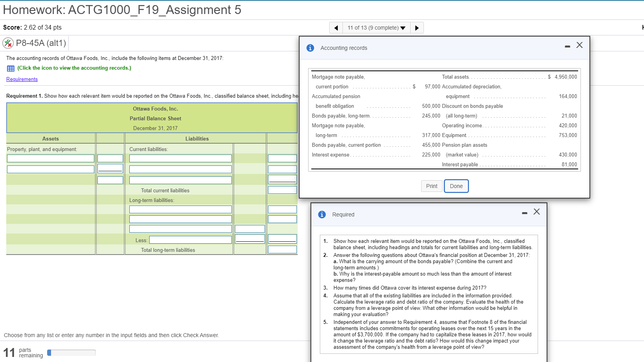Click the accounting records table icon
The image size is (644, 362).
coord(11,69)
